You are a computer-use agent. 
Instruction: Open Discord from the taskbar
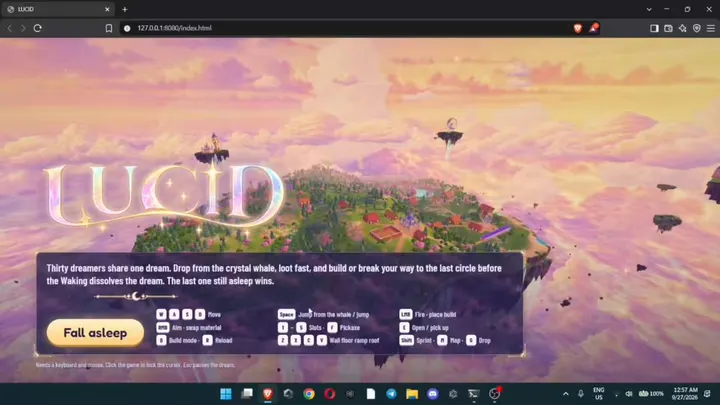(433, 394)
